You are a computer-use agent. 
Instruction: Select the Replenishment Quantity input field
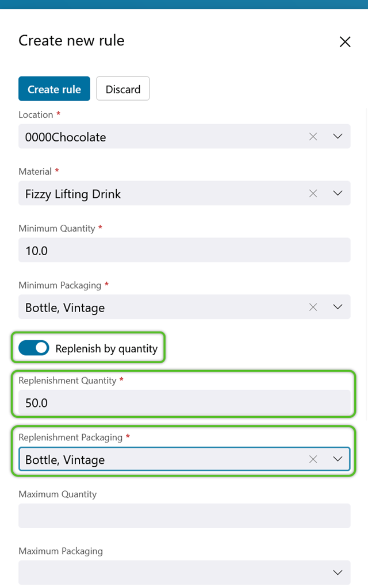coord(185,402)
